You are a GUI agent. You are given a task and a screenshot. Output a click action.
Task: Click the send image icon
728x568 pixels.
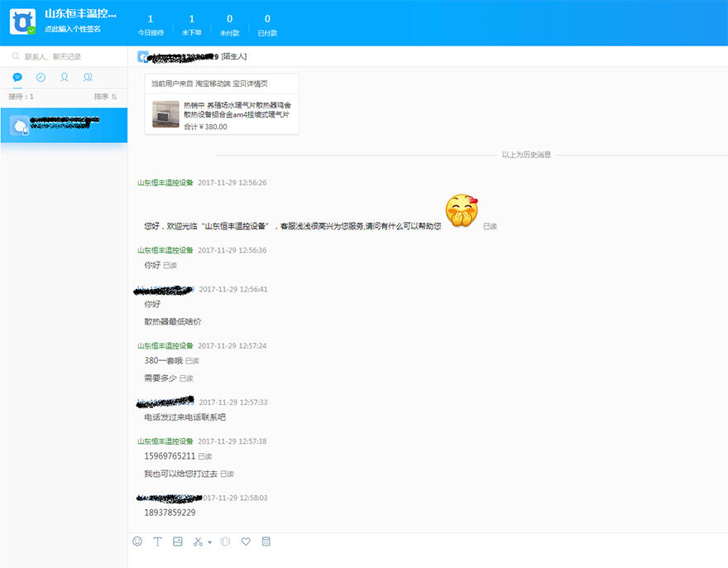tap(177, 542)
